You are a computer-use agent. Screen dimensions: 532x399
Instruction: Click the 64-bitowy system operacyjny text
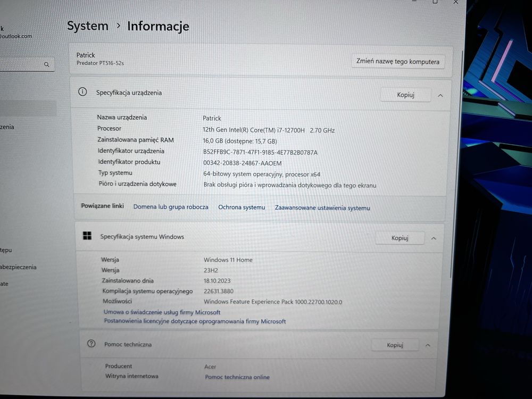pyautogui.click(x=262, y=174)
